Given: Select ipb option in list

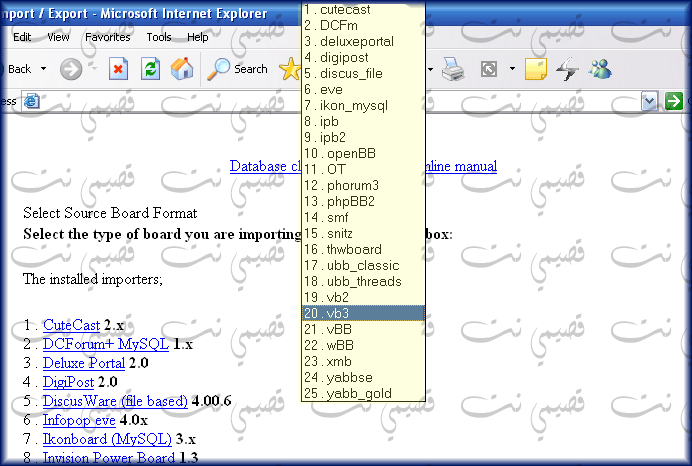Looking at the screenshot, I should (363, 121).
